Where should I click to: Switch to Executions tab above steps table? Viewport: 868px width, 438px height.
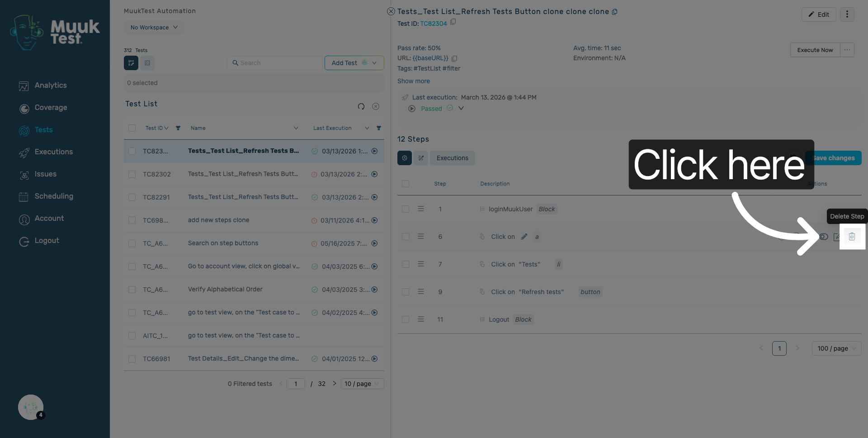coord(453,158)
